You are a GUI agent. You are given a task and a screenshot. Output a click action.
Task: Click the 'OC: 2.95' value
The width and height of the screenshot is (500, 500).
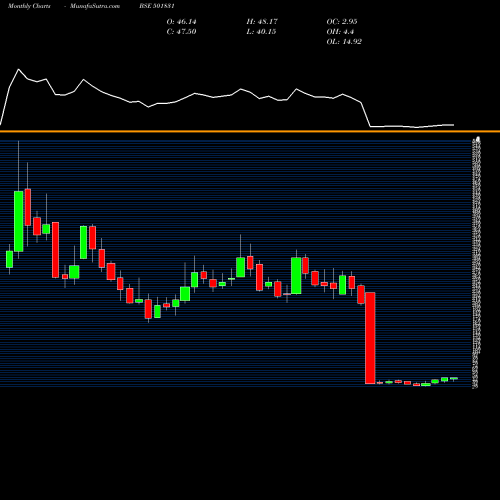coord(342,22)
